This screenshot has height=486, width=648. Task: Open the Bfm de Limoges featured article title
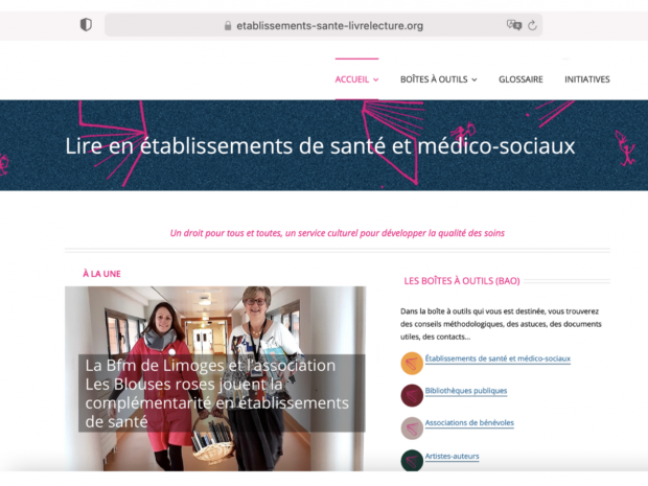[217, 393]
